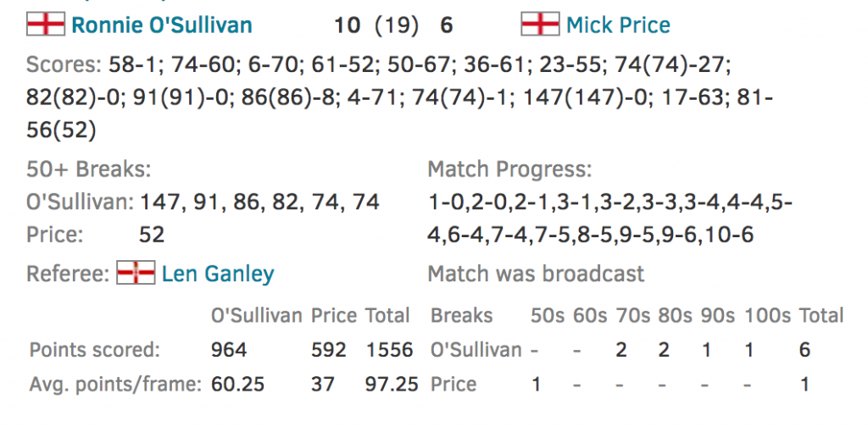This screenshot has height=427, width=868.
Task: Follow the Len Ganley referee link
Action: (x=218, y=274)
